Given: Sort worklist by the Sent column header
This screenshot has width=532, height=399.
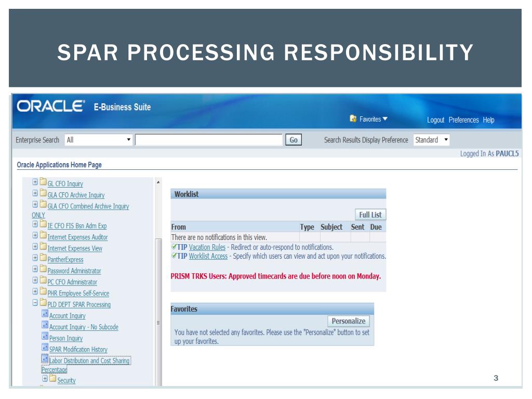Looking at the screenshot, I should [x=357, y=227].
